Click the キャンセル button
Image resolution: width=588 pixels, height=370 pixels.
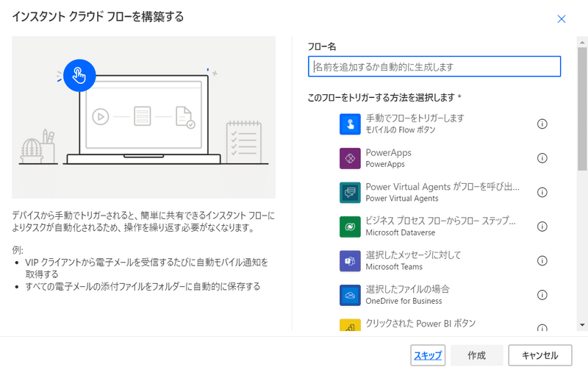(x=540, y=355)
